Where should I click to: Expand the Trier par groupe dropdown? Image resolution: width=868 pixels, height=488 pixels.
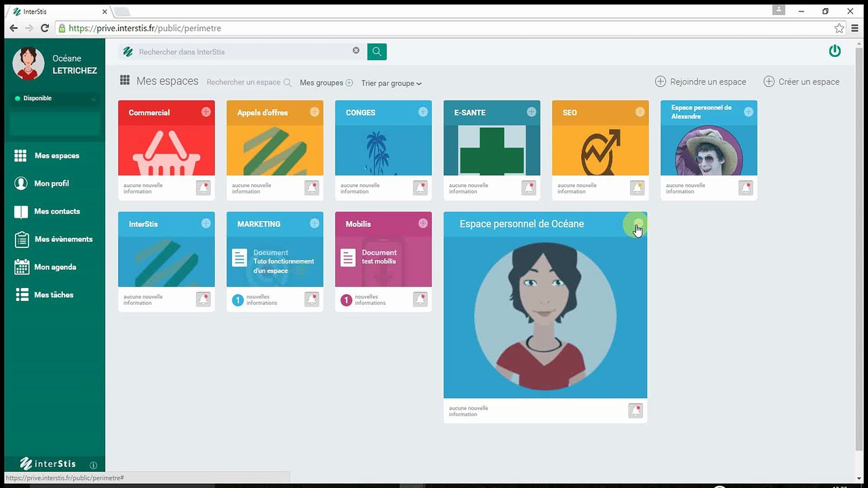[391, 83]
